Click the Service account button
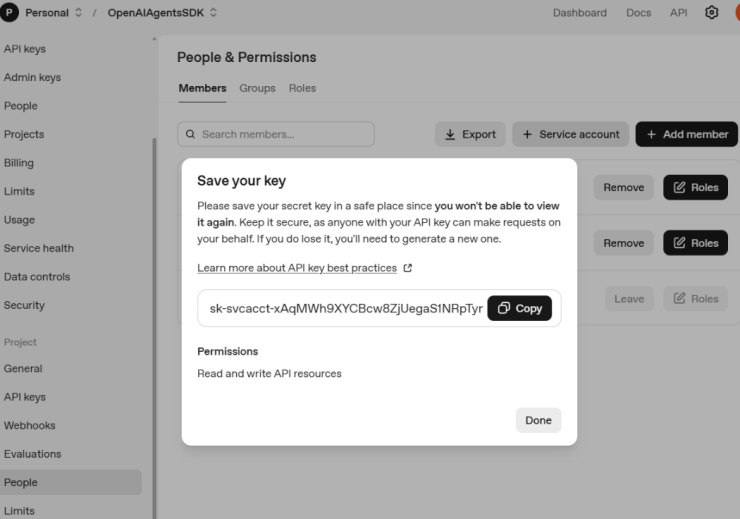Screen dimensions: 740x519 pos(570,134)
